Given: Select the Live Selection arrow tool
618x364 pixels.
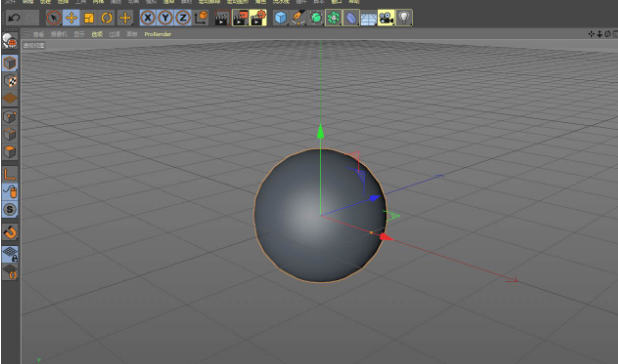Looking at the screenshot, I should (54, 18).
